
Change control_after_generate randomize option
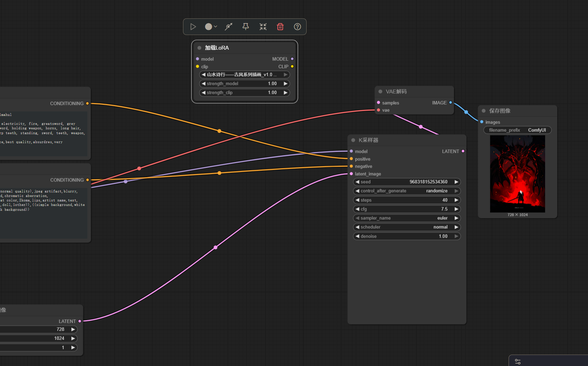(x=407, y=191)
